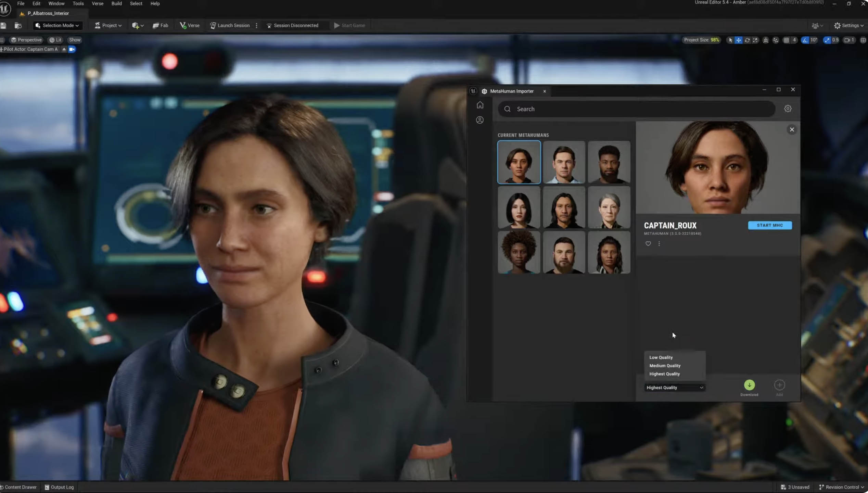Select the scale transform tool
Image resolution: width=868 pixels, height=493 pixels.
pyautogui.click(x=755, y=40)
